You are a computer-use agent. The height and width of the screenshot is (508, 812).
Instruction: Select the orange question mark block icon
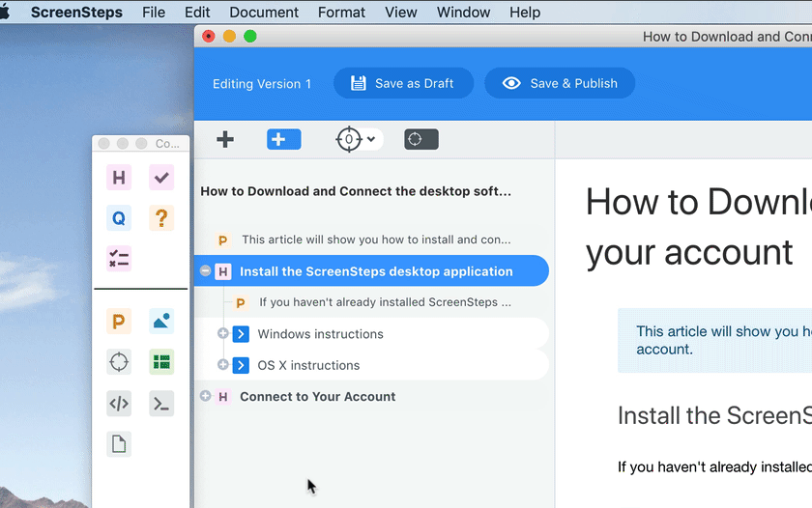[161, 218]
